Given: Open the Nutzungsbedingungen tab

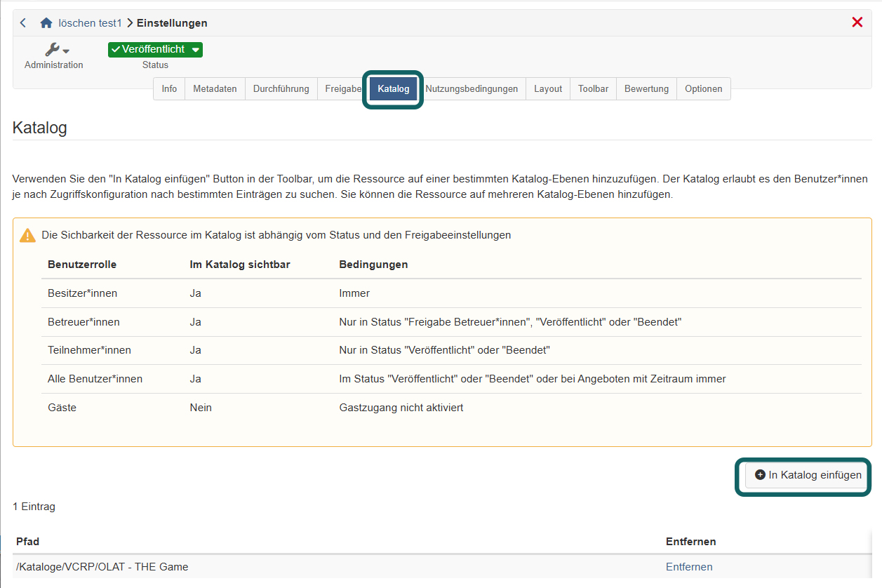Looking at the screenshot, I should [472, 89].
